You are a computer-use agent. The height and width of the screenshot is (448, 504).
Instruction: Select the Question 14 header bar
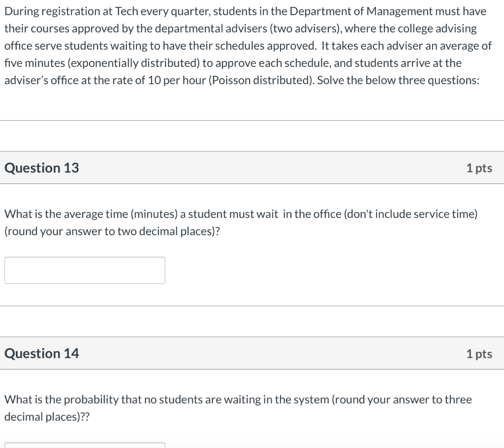click(x=252, y=353)
